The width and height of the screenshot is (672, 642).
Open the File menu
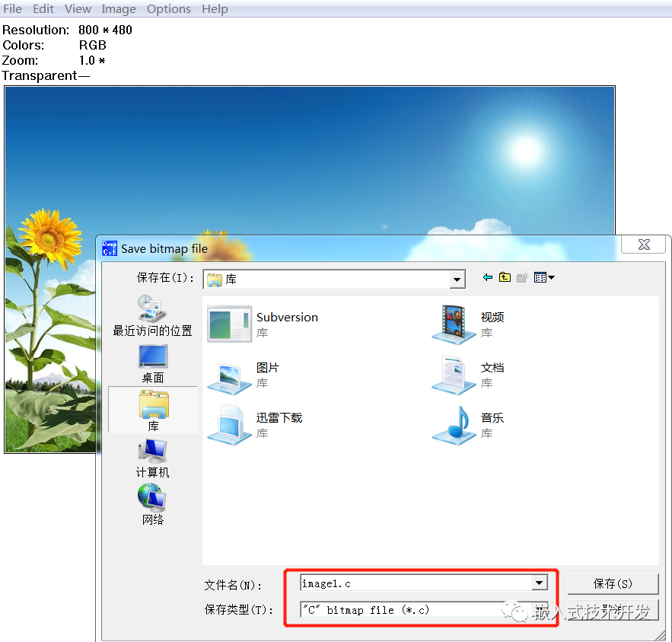(x=12, y=8)
